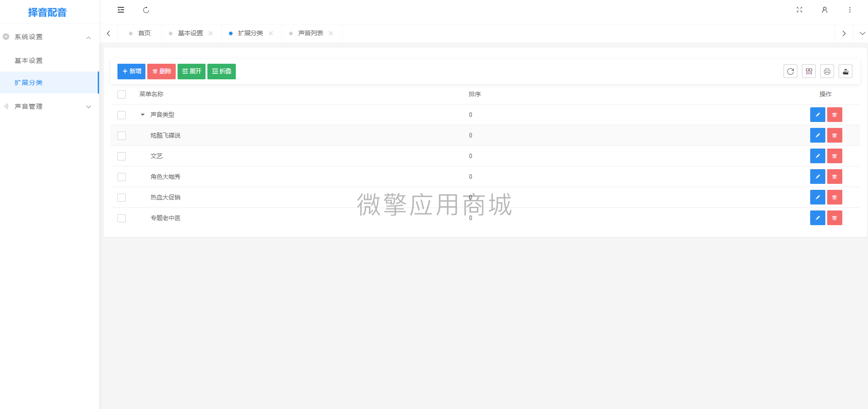The image size is (868, 409).
Task: Edit the 文艺 row
Action: click(818, 156)
